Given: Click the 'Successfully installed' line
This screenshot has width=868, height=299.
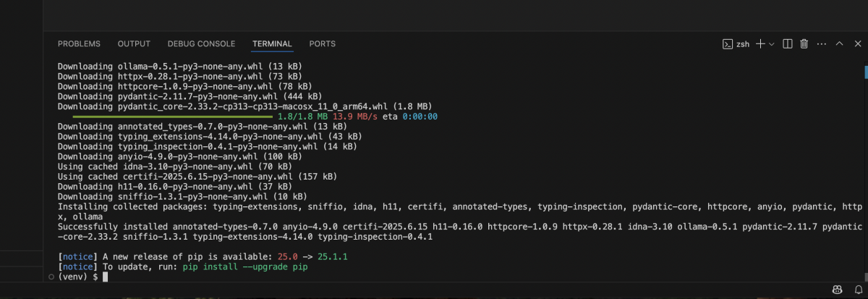Looking at the screenshot, I should pos(460,232).
